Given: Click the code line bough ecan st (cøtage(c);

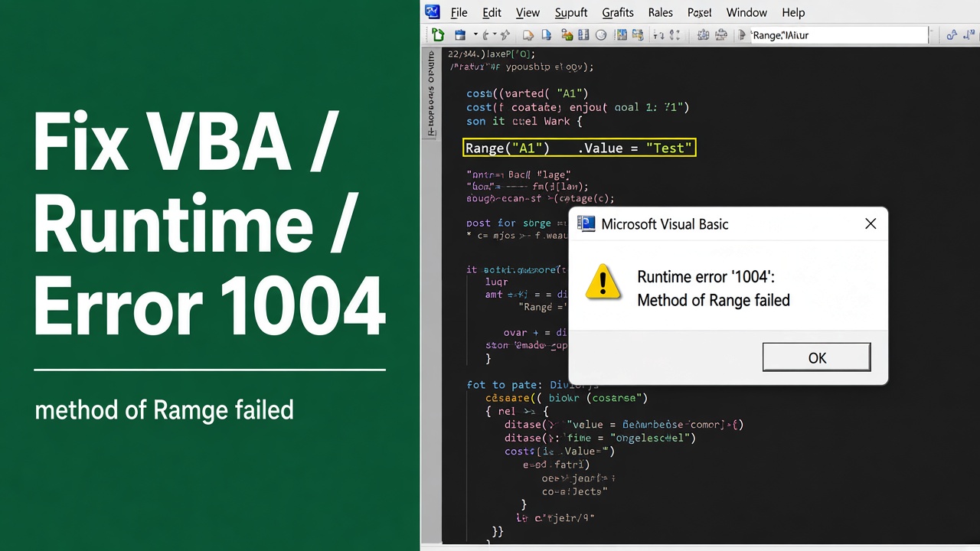Looking at the screenshot, I should pyautogui.click(x=541, y=198).
